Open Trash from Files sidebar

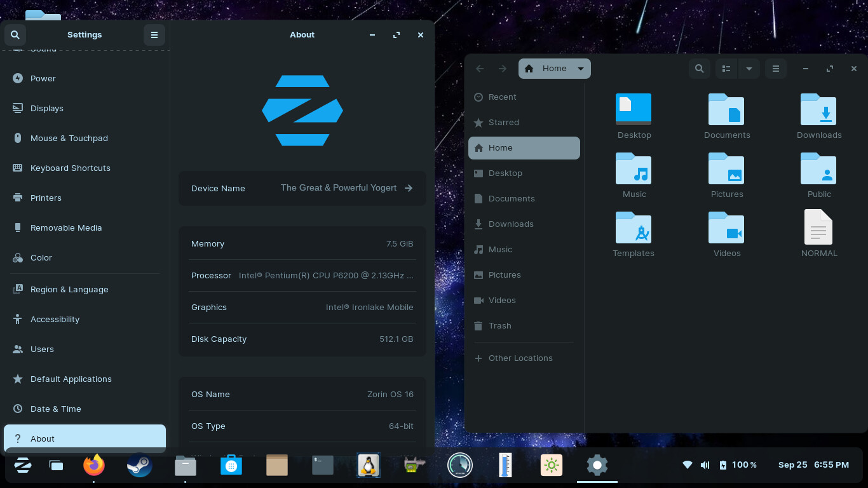pyautogui.click(x=524, y=326)
